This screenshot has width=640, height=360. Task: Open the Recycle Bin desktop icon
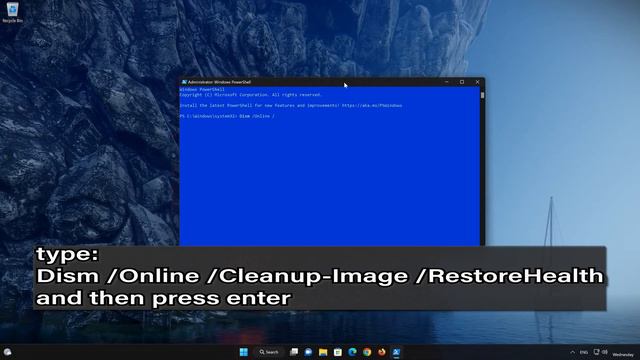[x=13, y=12]
